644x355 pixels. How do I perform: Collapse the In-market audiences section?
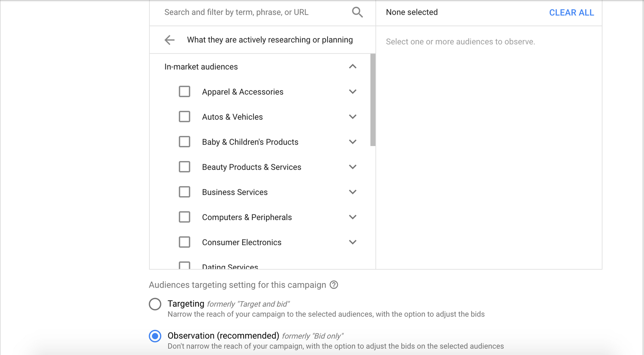coord(353,67)
